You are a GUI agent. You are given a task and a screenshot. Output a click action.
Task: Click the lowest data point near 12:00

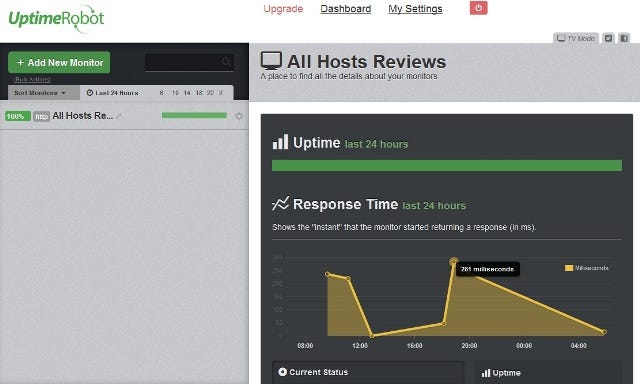(372, 335)
